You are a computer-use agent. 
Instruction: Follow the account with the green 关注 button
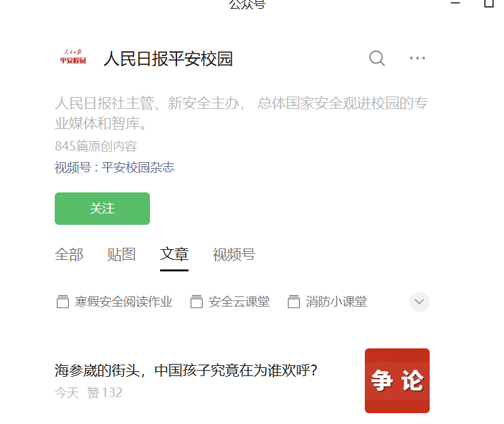(x=102, y=209)
